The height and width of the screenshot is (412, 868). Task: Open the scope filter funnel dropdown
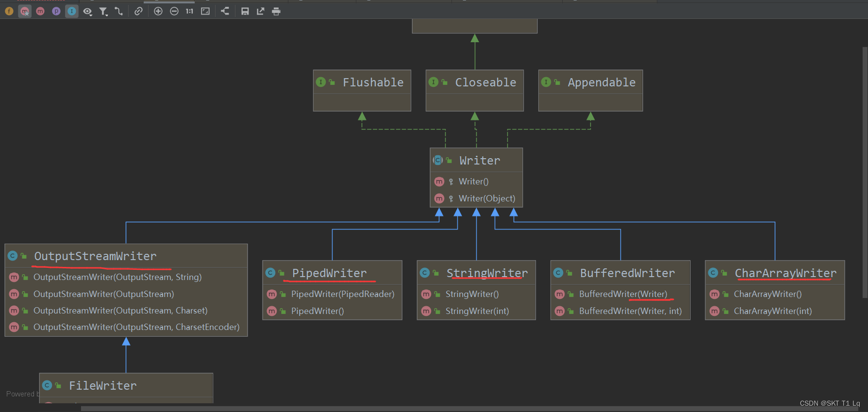103,11
